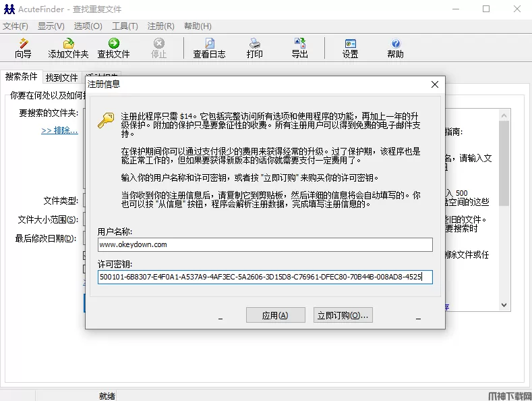Click the 用户名称 input field
This screenshot has width=532, height=401.
point(265,244)
